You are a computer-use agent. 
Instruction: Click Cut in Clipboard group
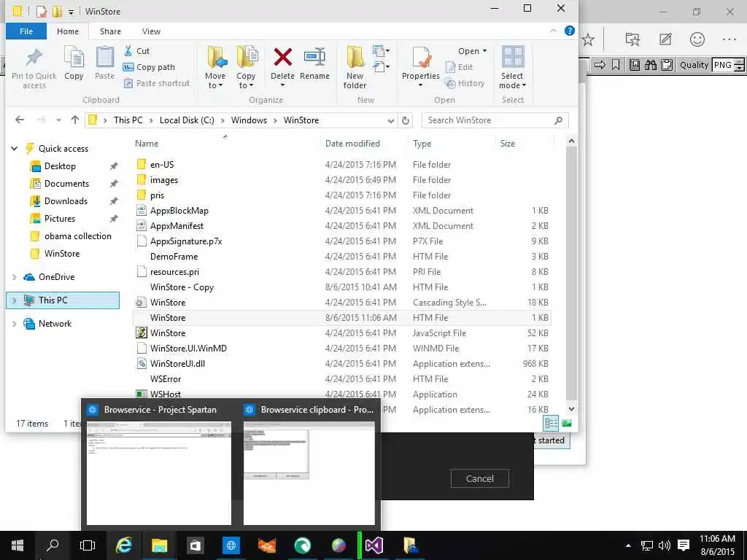coord(136,51)
